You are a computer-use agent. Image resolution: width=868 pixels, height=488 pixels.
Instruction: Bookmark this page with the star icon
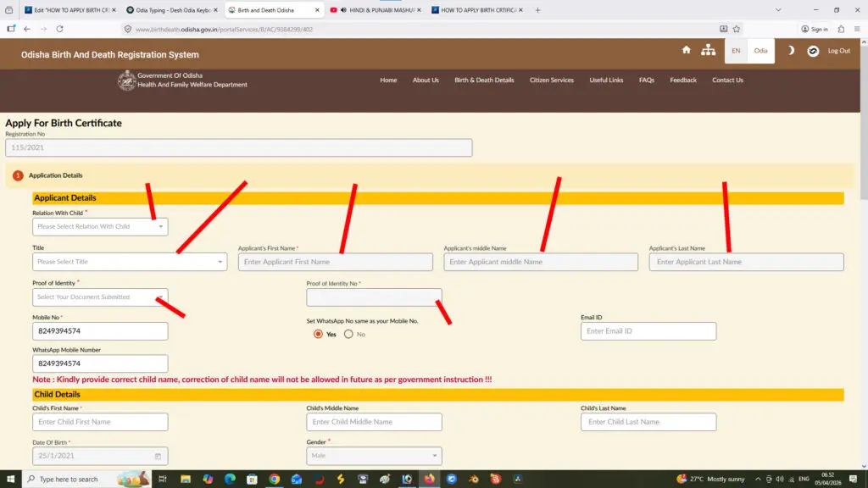click(x=737, y=29)
